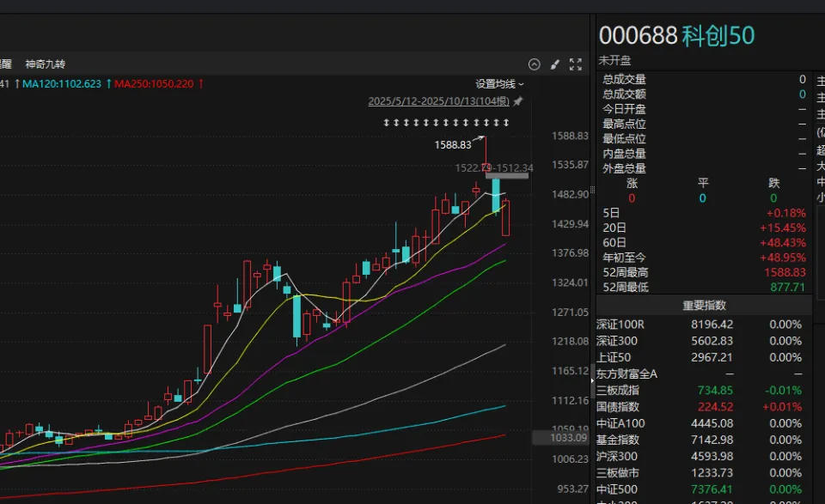Select the paintbrush drawing tool icon
This screenshot has width=825, height=504.
tap(555, 64)
